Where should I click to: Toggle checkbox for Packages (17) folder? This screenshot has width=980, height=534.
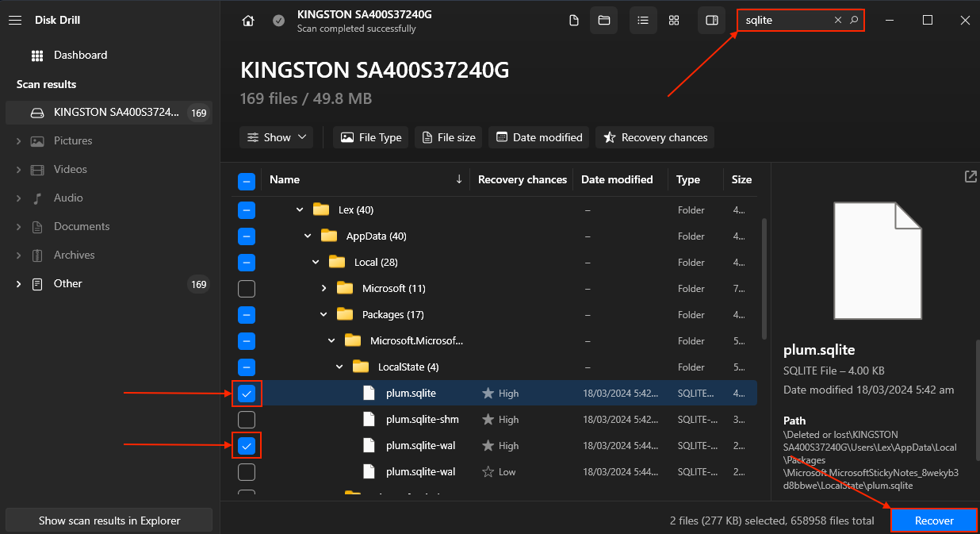coord(247,315)
